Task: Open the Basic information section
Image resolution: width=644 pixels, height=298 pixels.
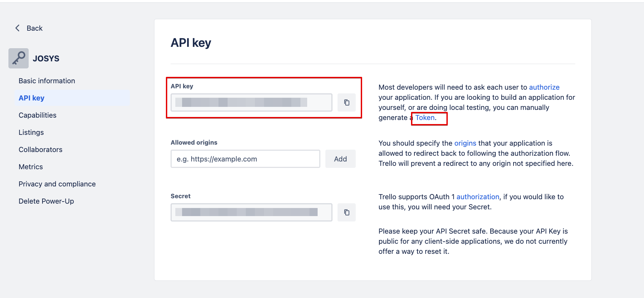Action: pyautogui.click(x=47, y=81)
